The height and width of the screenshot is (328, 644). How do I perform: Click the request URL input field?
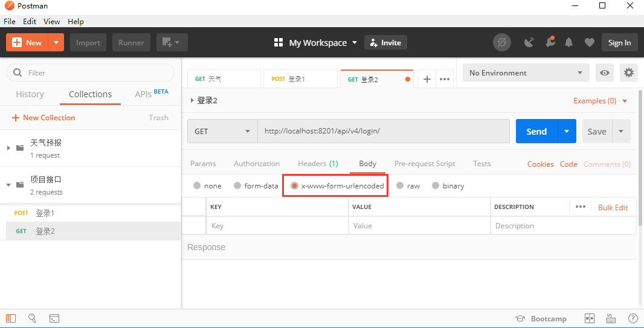pyautogui.click(x=384, y=131)
